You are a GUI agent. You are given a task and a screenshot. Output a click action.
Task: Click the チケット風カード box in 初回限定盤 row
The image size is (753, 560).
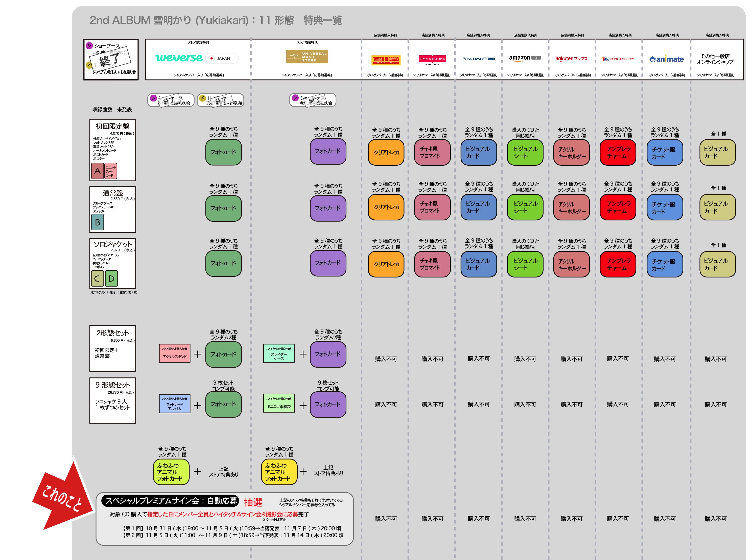pos(665,152)
